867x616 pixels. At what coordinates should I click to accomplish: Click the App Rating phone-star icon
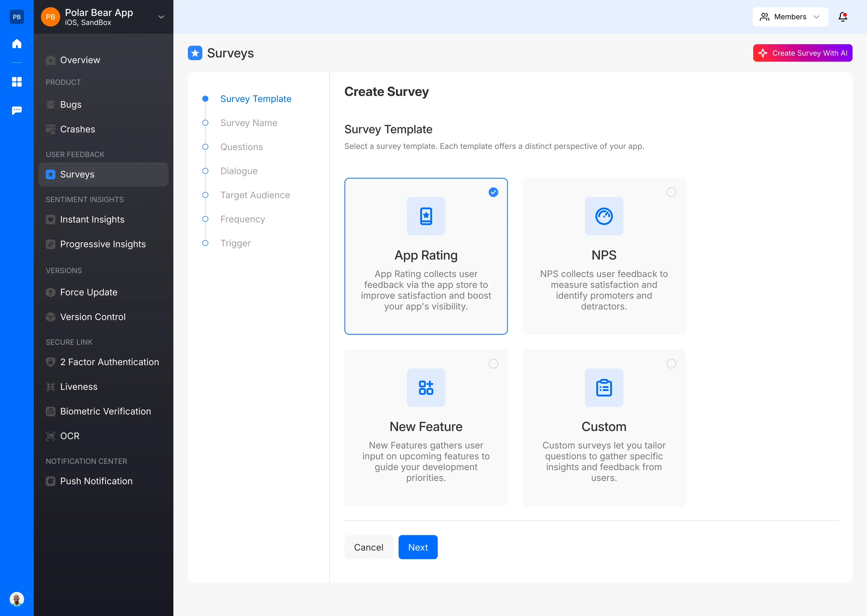click(426, 216)
